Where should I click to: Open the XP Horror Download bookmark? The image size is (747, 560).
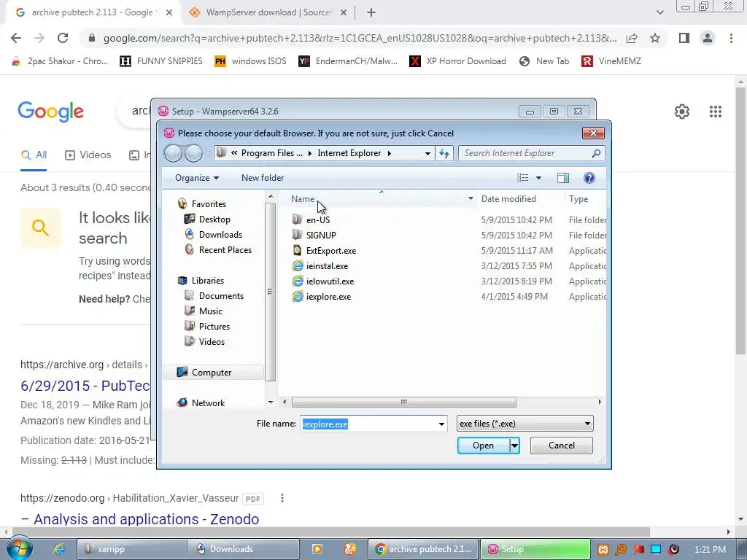coord(458,61)
